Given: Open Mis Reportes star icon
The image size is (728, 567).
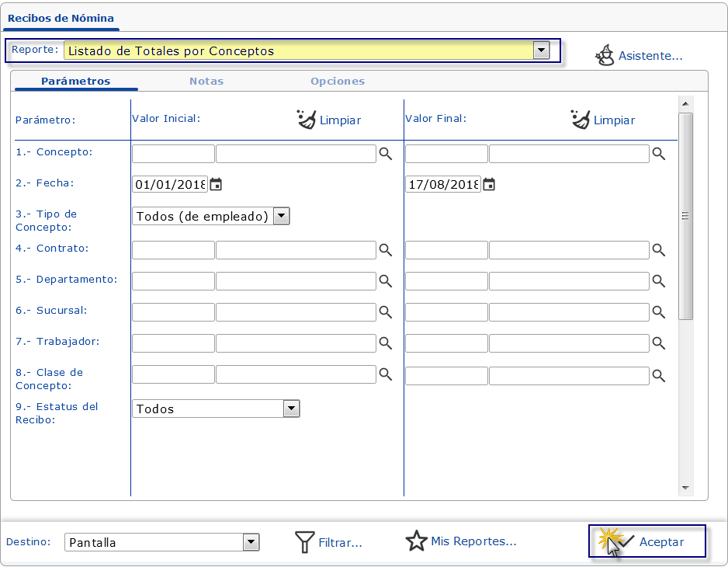Looking at the screenshot, I should 417,541.
